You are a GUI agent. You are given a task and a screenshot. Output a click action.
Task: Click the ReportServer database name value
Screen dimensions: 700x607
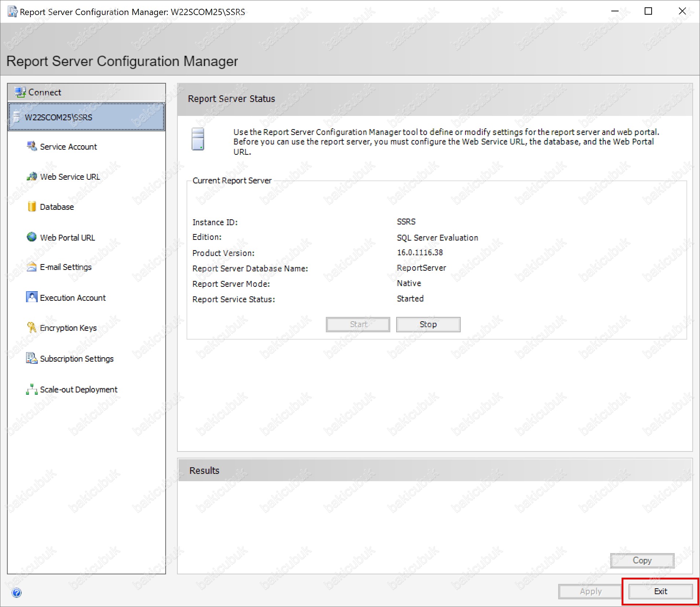pos(421,268)
